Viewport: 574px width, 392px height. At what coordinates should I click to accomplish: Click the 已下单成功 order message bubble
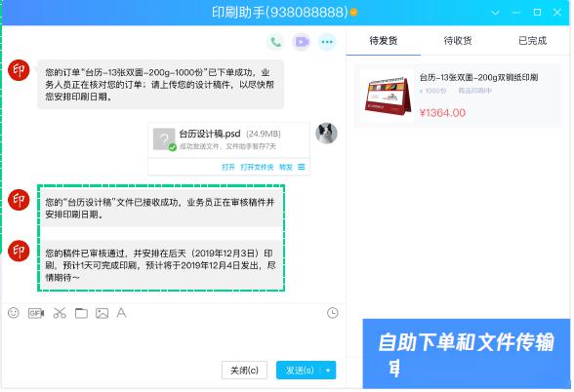pos(160,85)
